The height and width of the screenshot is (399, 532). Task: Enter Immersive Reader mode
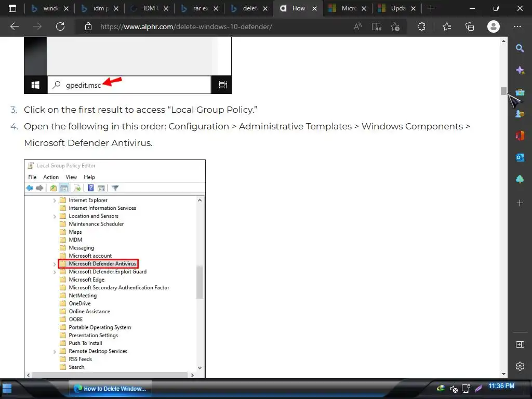pyautogui.click(x=376, y=26)
